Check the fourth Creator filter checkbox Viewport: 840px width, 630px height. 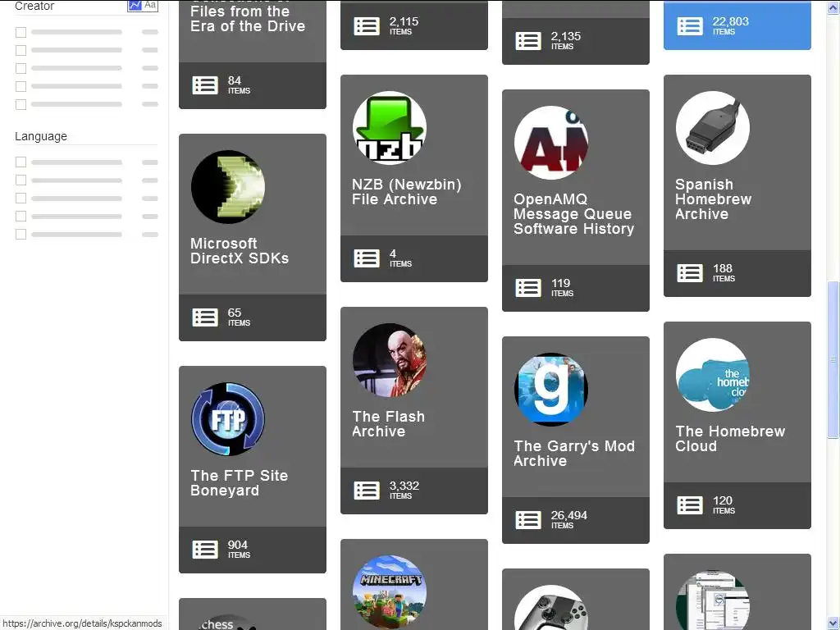[21, 86]
